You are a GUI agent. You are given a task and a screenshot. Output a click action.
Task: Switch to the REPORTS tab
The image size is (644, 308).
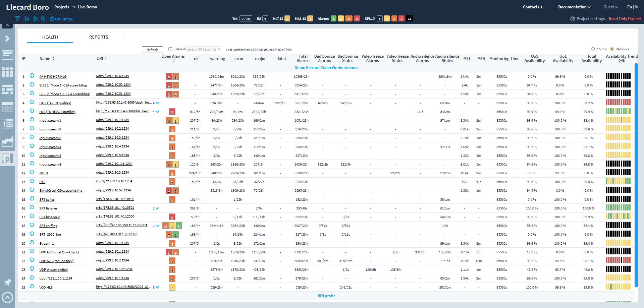click(x=99, y=37)
